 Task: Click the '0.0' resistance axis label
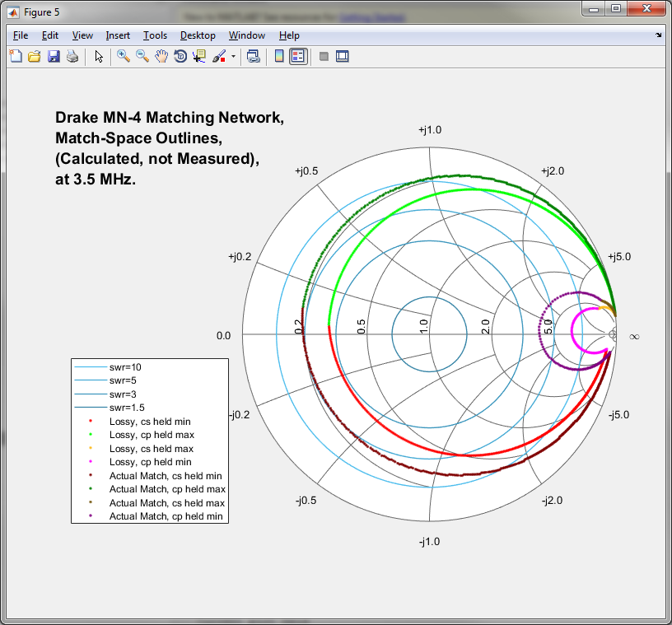point(223,336)
